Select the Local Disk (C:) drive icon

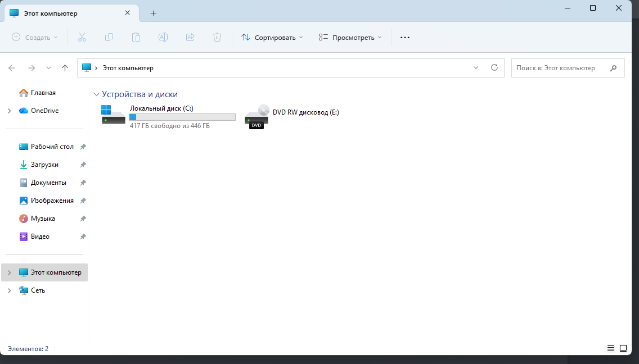[x=113, y=115]
